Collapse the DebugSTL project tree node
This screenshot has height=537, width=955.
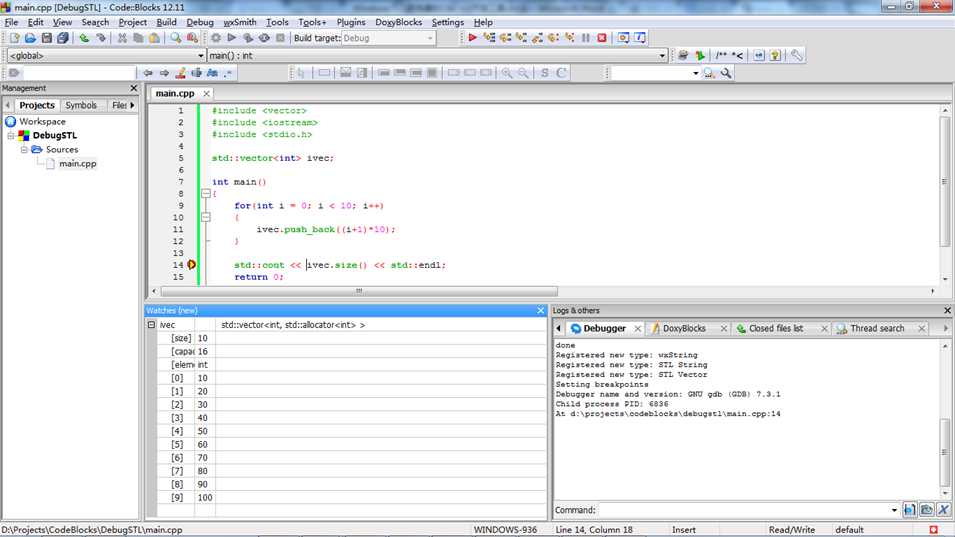(x=10, y=136)
